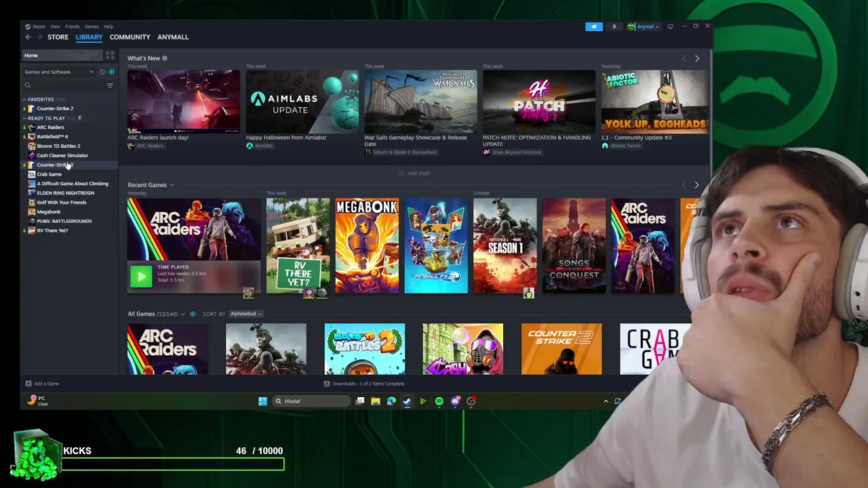Image resolution: width=868 pixels, height=488 pixels.
Task: Open the notifications bell
Action: tap(614, 26)
